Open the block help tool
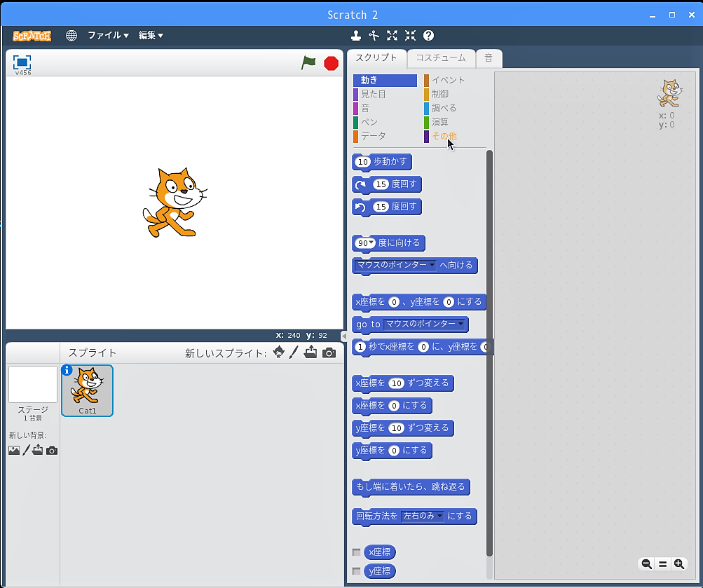 pos(429,36)
